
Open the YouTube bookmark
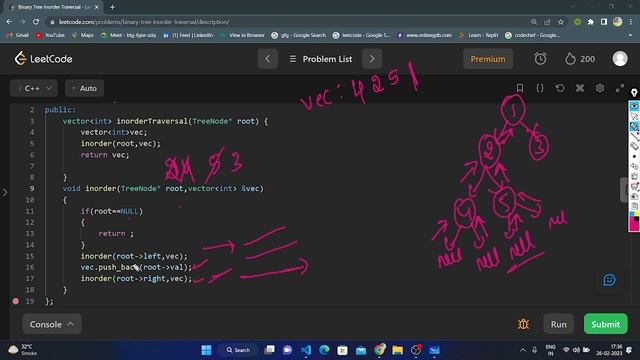pyautogui.click(x=50, y=35)
